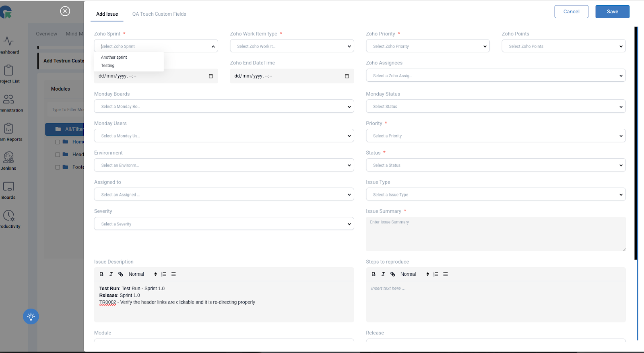Tick the Head module checkbox
The height and width of the screenshot is (353, 644).
(x=58, y=155)
